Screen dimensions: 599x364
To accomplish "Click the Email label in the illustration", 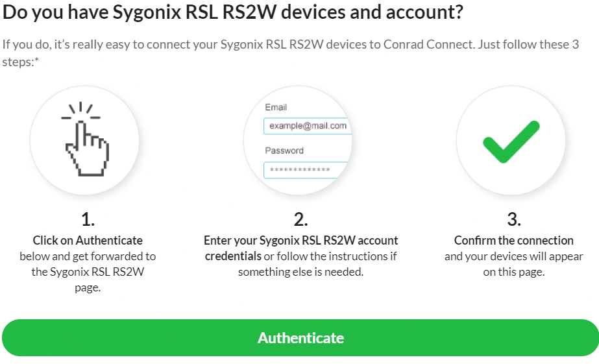I will 276,107.
